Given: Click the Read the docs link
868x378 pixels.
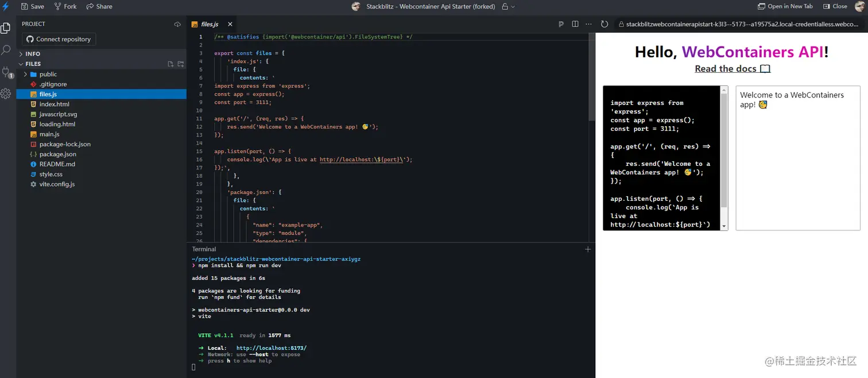Looking at the screenshot, I should (732, 69).
